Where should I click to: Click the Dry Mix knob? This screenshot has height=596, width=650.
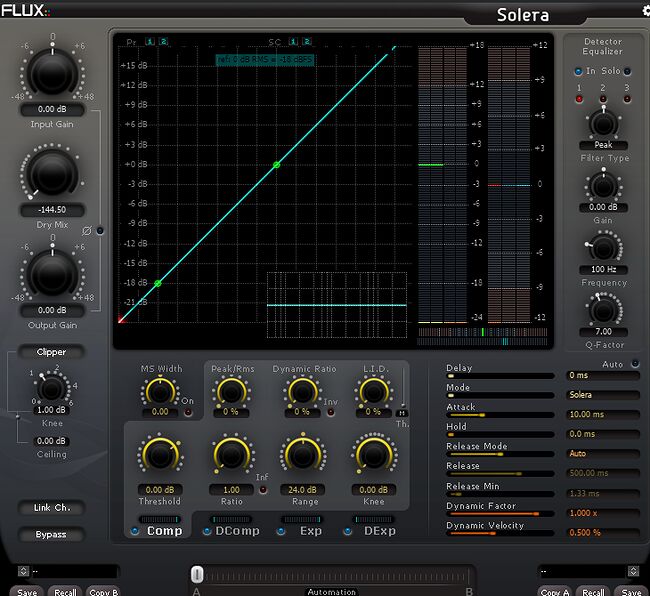click(52, 173)
